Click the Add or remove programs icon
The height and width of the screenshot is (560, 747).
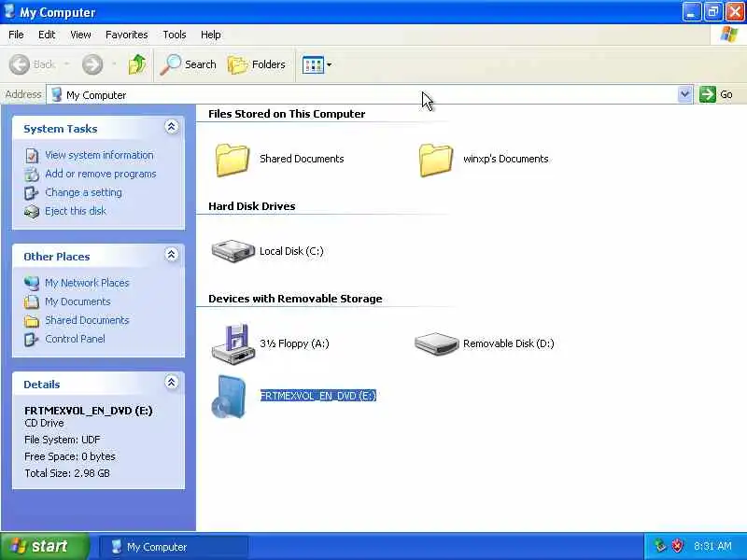point(32,175)
